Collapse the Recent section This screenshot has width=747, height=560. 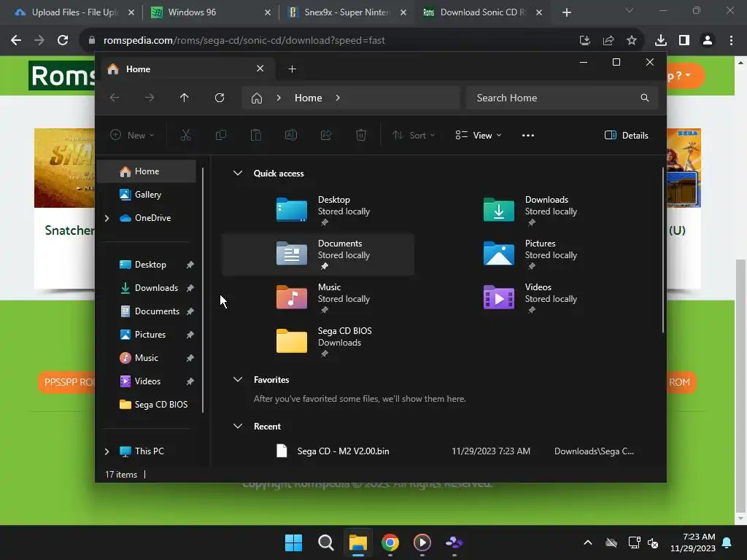coord(238,426)
